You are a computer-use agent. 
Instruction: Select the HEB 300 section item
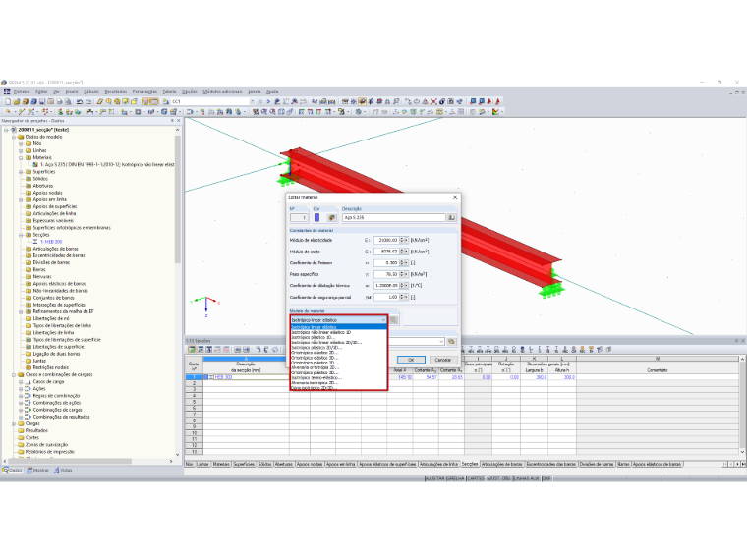[x=51, y=242]
